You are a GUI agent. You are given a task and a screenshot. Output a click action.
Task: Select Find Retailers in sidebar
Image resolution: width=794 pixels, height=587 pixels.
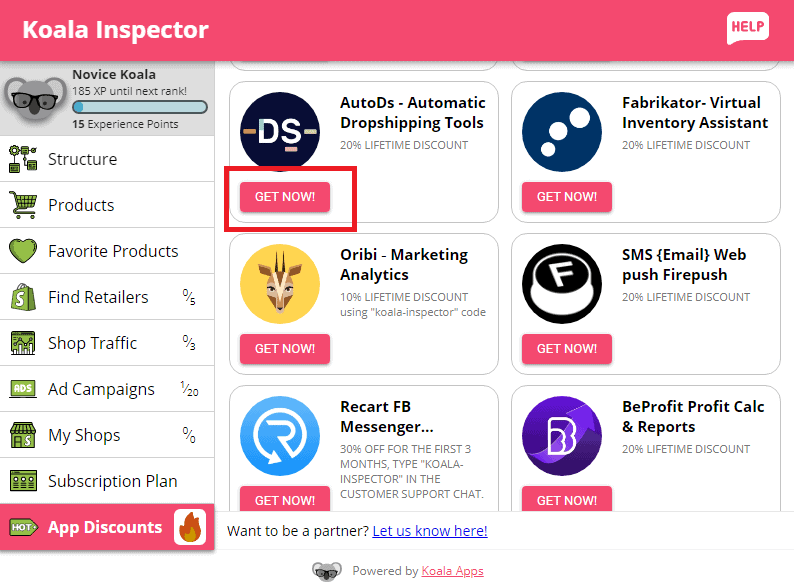(x=107, y=297)
